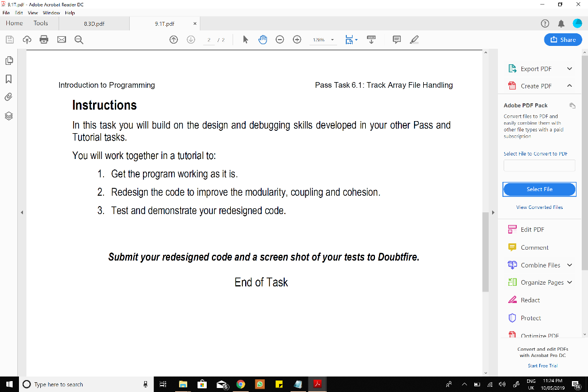This screenshot has height=392, width=588.
Task: Open the Edit menu
Action: click(19, 13)
